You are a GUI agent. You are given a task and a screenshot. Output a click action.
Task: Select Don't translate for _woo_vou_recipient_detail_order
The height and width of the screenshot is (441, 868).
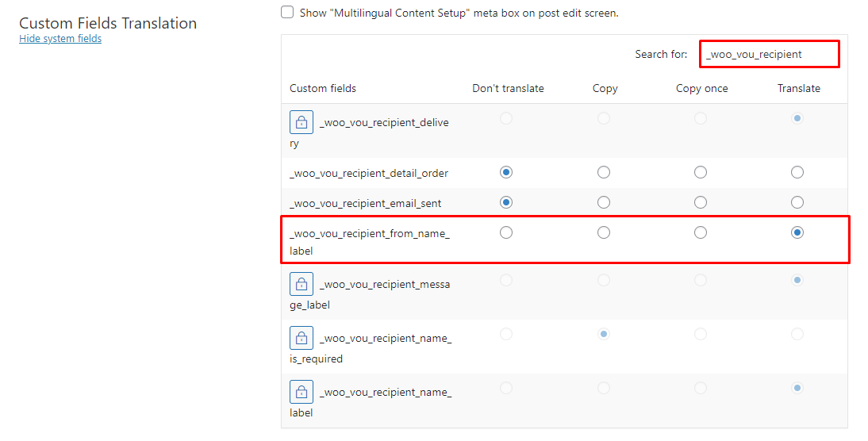click(x=506, y=172)
